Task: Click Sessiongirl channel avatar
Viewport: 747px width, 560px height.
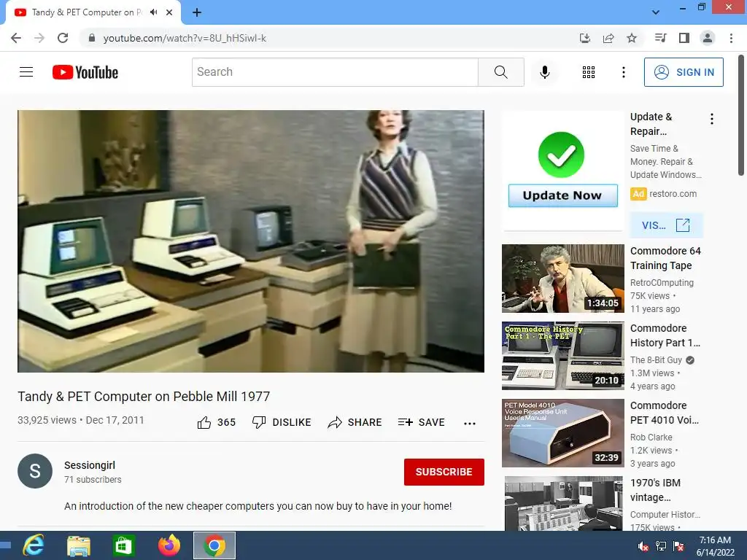Action: pos(35,471)
